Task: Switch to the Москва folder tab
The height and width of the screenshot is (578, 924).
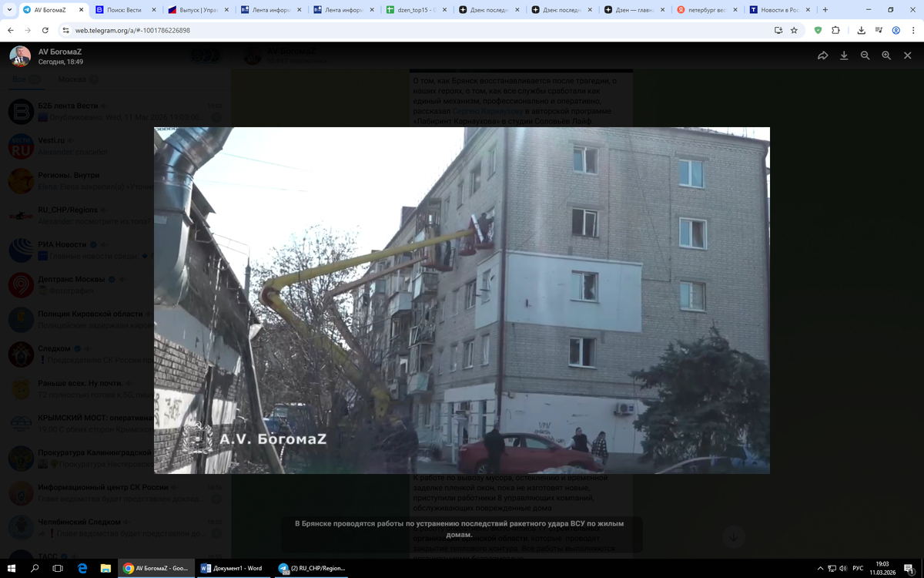Action: 72,79
